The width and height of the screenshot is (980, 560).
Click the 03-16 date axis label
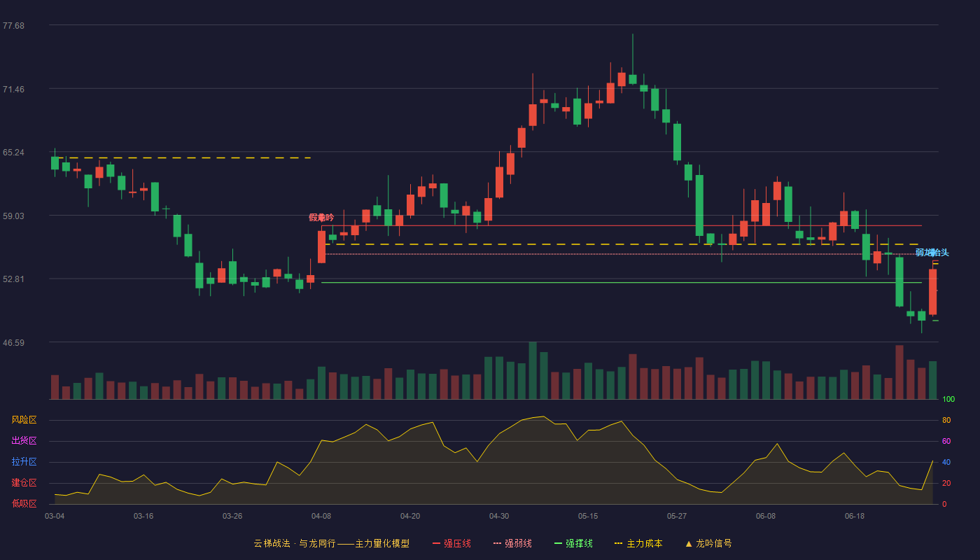(x=143, y=516)
